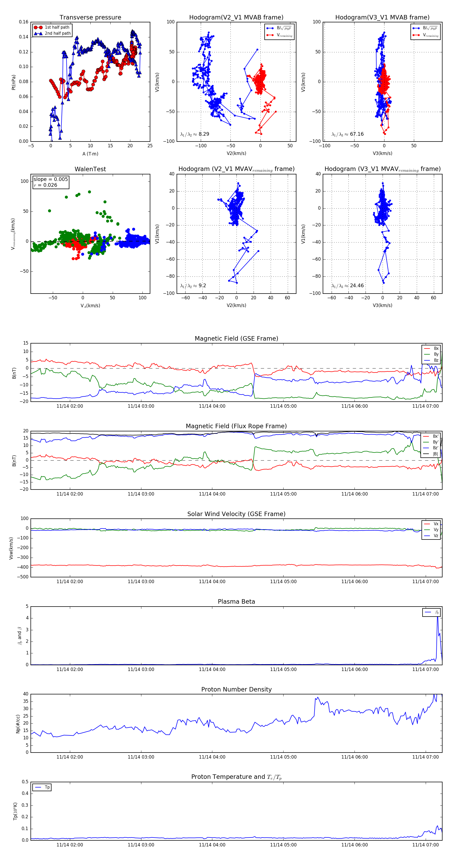
Task: Click the 'slope = 0.005' annotation
Action: tap(50, 179)
